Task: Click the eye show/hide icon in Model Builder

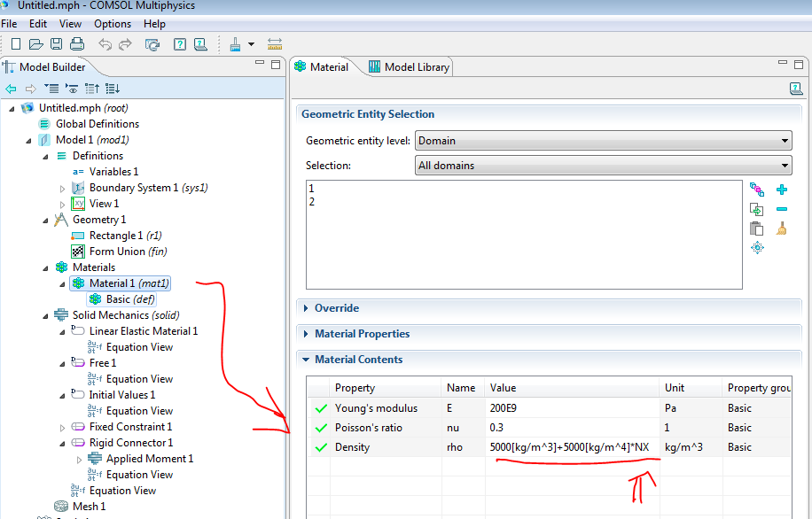Action: 72,89
